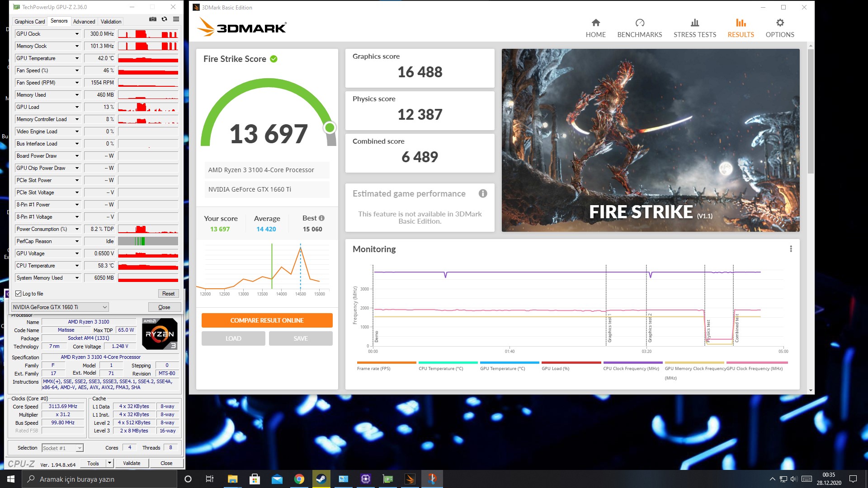Open Microsoft Store from taskbar

255,479
